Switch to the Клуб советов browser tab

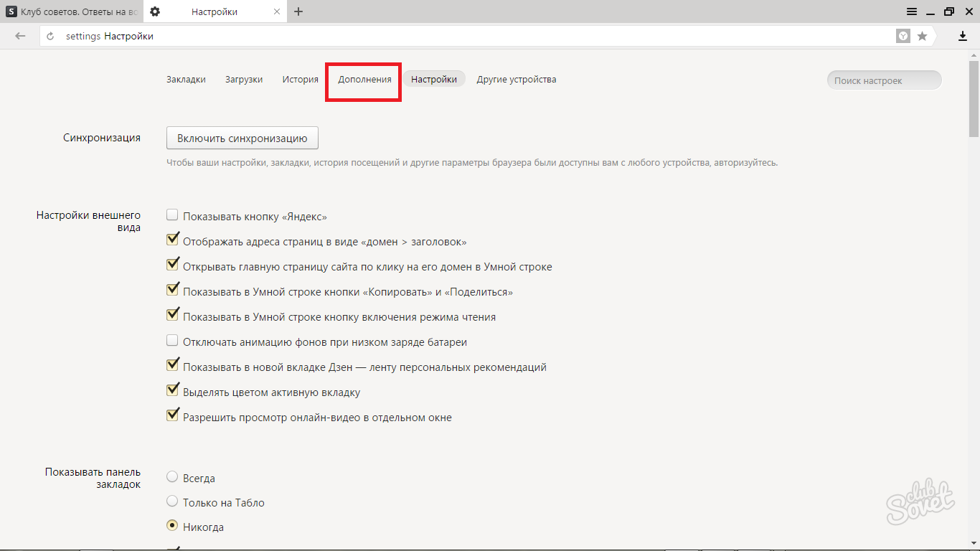[72, 11]
